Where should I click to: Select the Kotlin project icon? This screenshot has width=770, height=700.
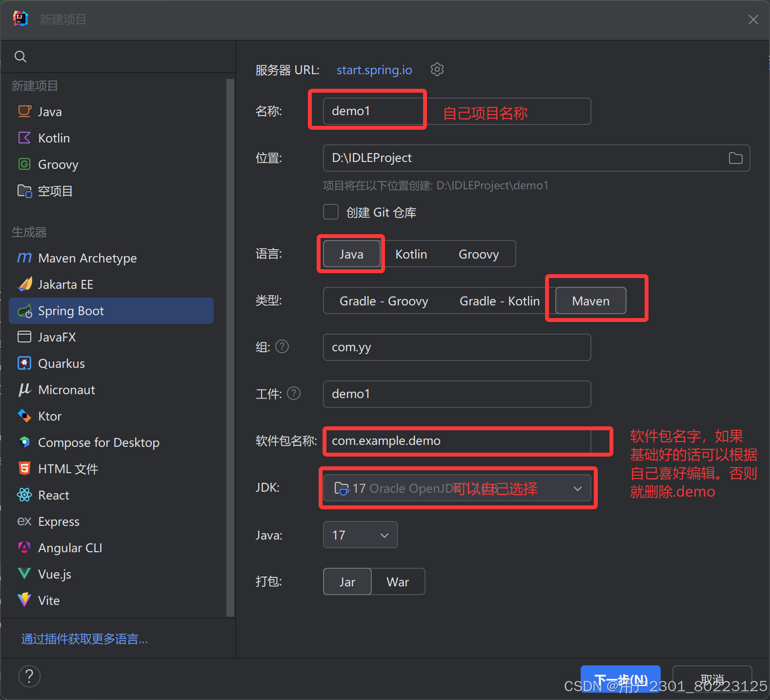[x=24, y=138]
